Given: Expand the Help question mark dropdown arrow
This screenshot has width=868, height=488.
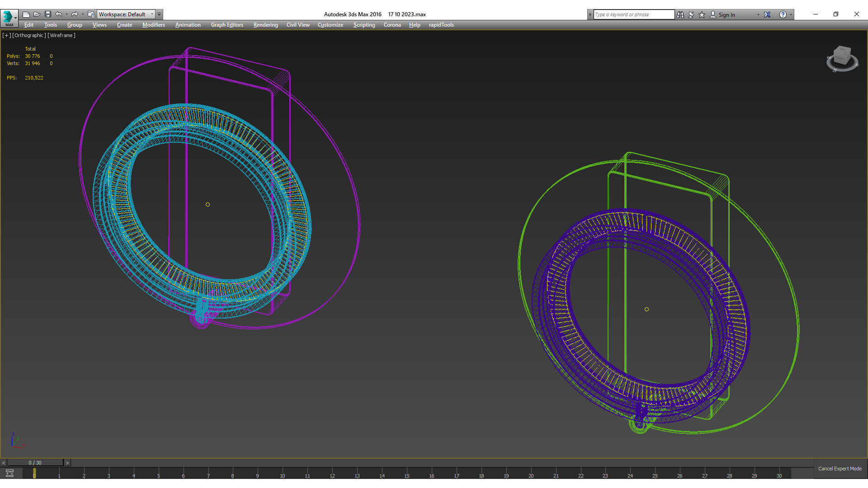Looking at the screenshot, I should click(x=791, y=14).
